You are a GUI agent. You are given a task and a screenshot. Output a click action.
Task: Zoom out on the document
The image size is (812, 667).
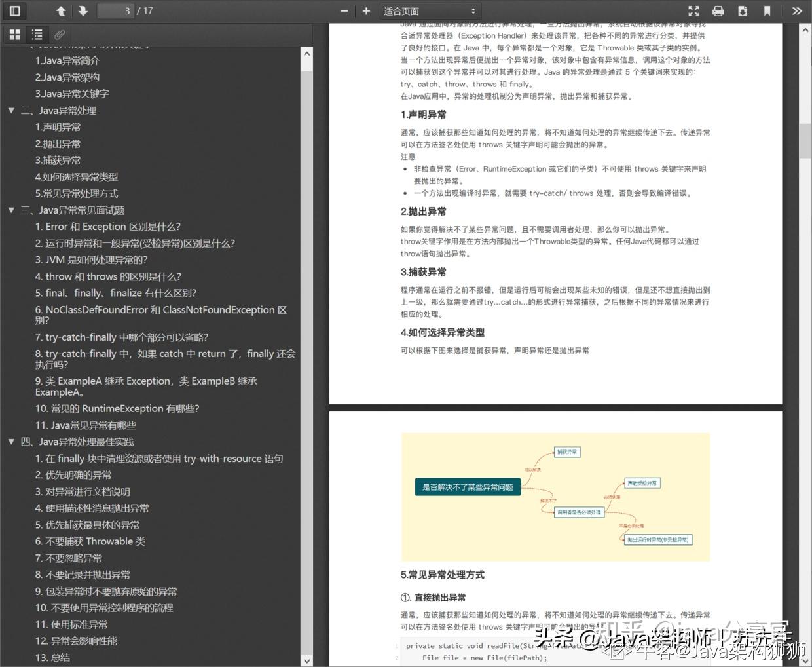tap(344, 10)
